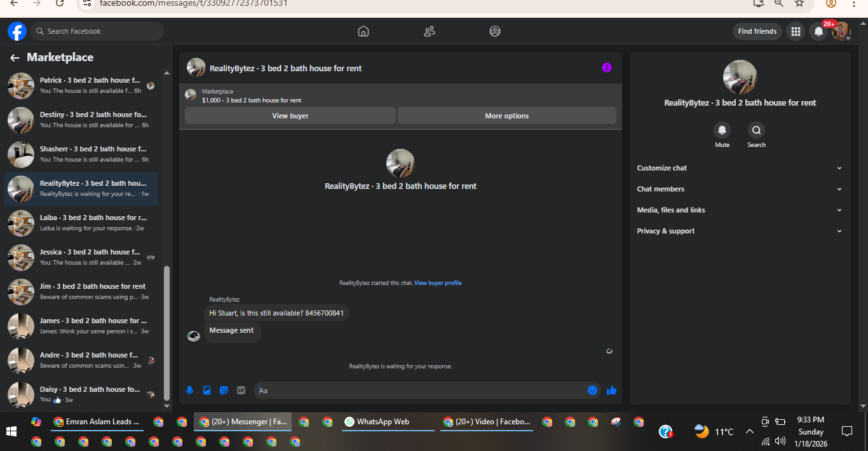The height and width of the screenshot is (451, 868).
Task: Send a voice clip microphone icon
Action: click(189, 390)
